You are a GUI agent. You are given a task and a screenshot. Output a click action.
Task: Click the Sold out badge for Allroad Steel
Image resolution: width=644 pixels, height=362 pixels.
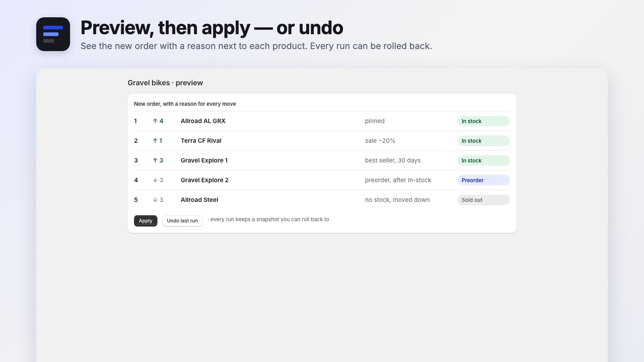pyautogui.click(x=484, y=200)
